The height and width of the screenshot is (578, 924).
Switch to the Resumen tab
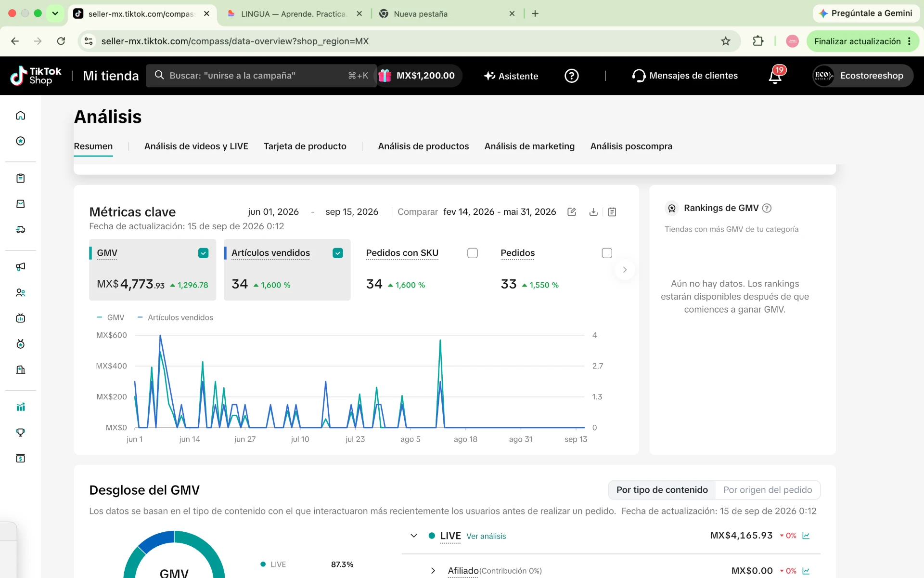(93, 146)
